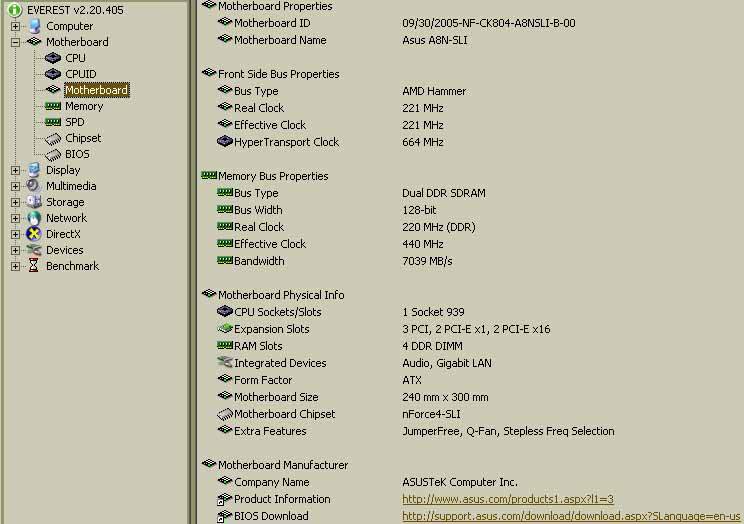This screenshot has width=744, height=524.
Task: Click the Memory Bus Properties header icon
Action: [x=209, y=175]
